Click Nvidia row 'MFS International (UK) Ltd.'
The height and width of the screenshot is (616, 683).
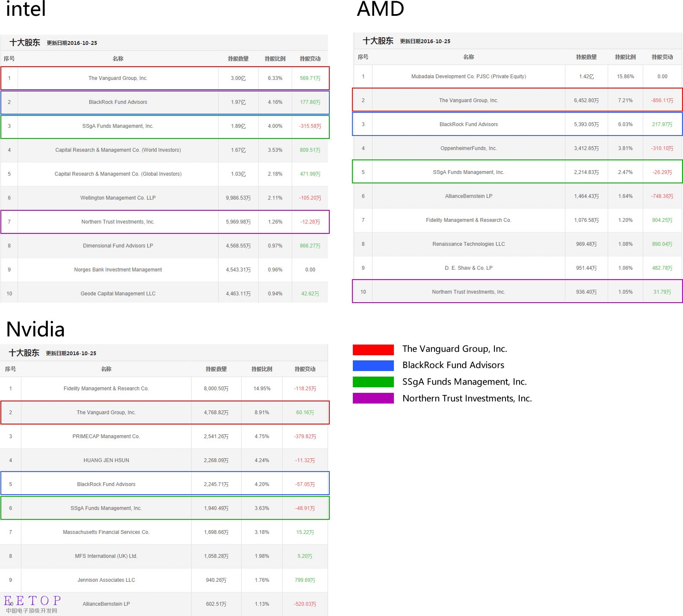pyautogui.click(x=164, y=556)
